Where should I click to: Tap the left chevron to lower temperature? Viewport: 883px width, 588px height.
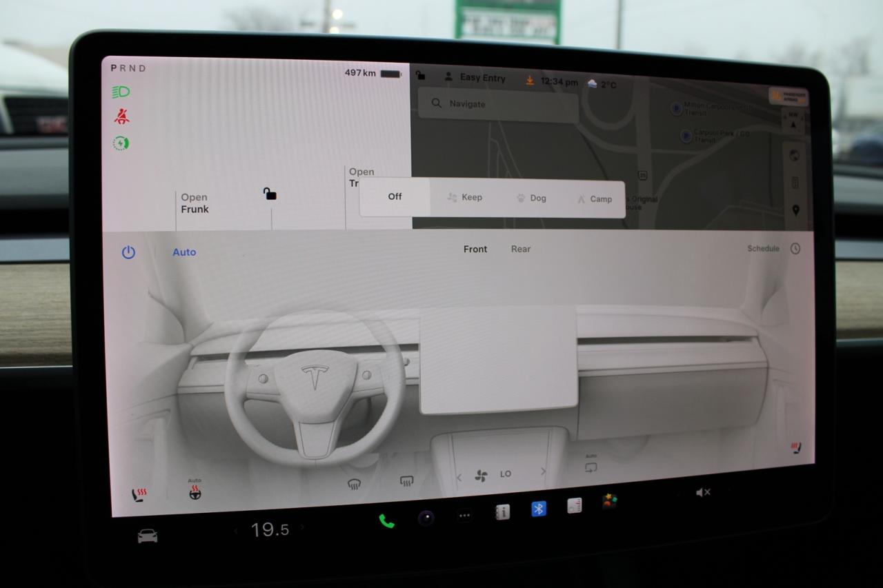pyautogui.click(x=235, y=529)
